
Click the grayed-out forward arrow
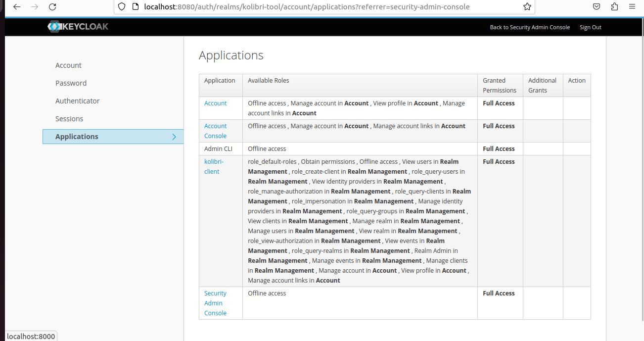34,7
